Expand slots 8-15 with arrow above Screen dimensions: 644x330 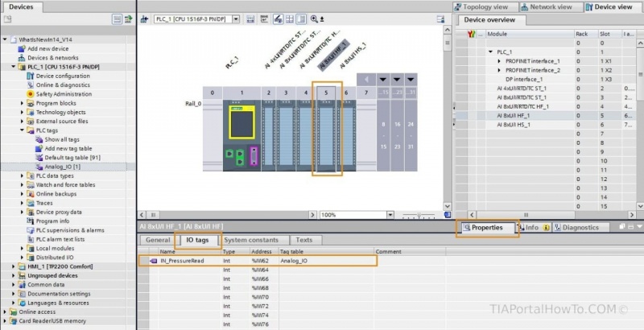coord(383,79)
